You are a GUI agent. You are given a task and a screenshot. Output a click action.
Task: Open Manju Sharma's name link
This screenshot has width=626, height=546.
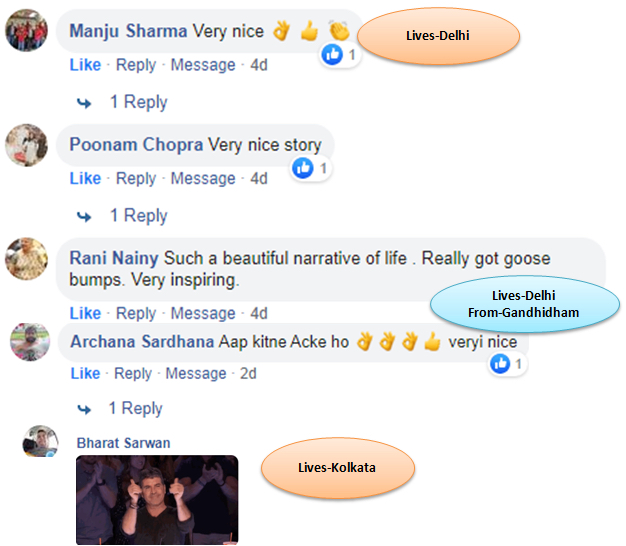(x=128, y=31)
